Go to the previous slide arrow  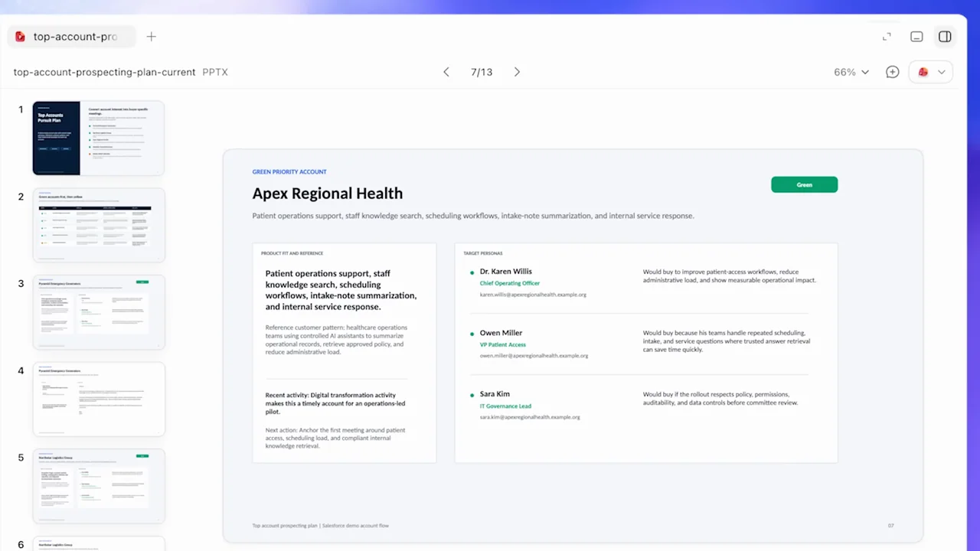point(446,72)
